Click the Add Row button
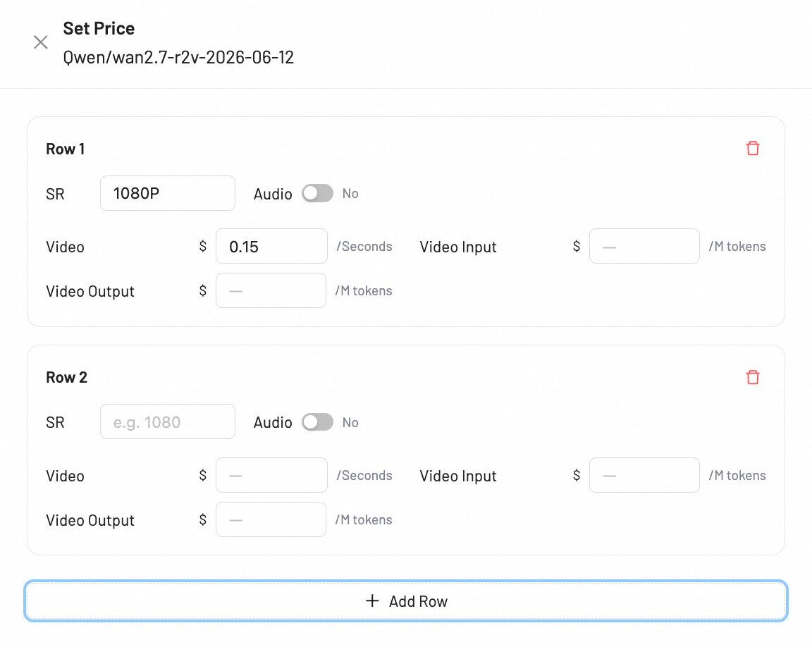The height and width of the screenshot is (647, 812). (x=406, y=601)
